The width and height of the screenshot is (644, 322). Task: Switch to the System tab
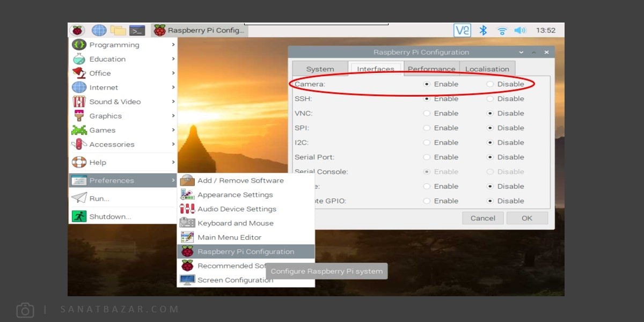pyautogui.click(x=320, y=69)
